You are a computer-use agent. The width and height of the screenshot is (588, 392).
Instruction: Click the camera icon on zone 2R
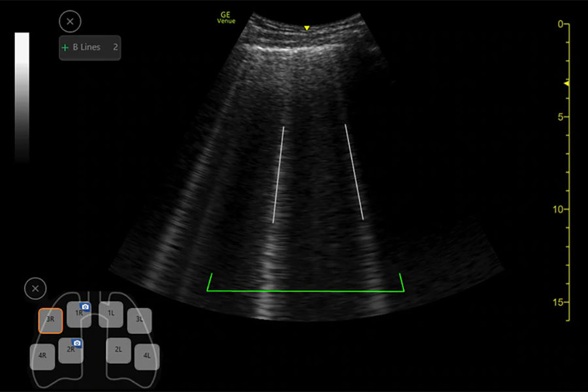click(x=77, y=342)
